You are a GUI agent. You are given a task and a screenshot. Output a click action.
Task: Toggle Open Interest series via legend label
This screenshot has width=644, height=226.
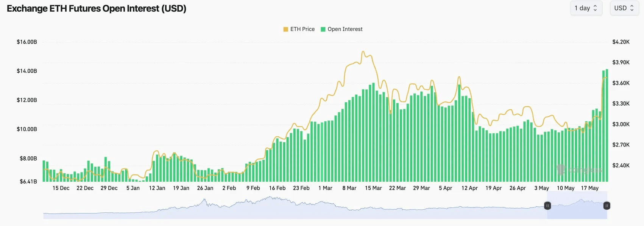click(345, 29)
